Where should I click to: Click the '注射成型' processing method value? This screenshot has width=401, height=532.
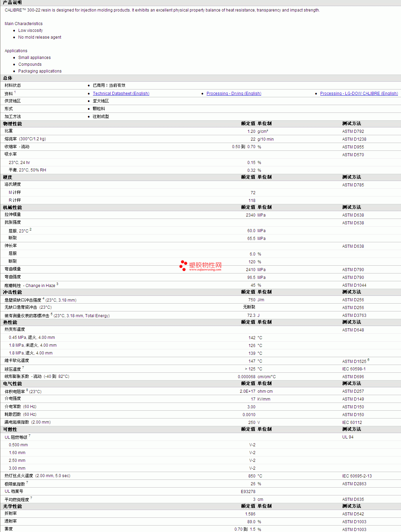tap(101, 117)
